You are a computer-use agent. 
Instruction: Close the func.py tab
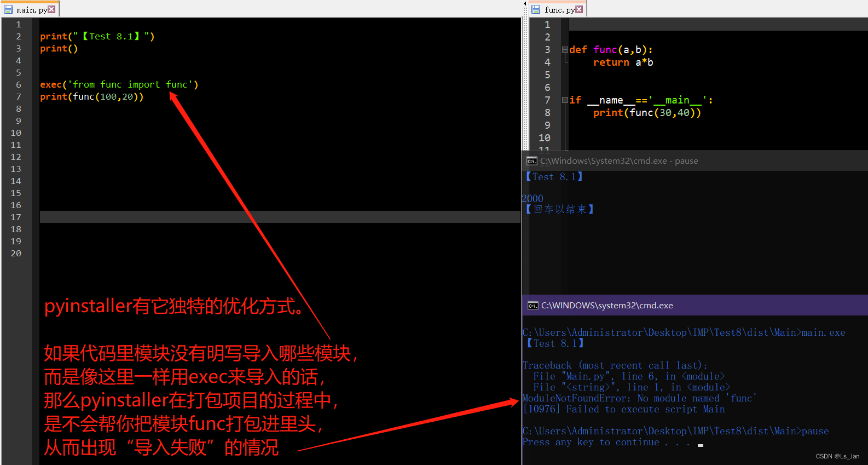pos(579,9)
